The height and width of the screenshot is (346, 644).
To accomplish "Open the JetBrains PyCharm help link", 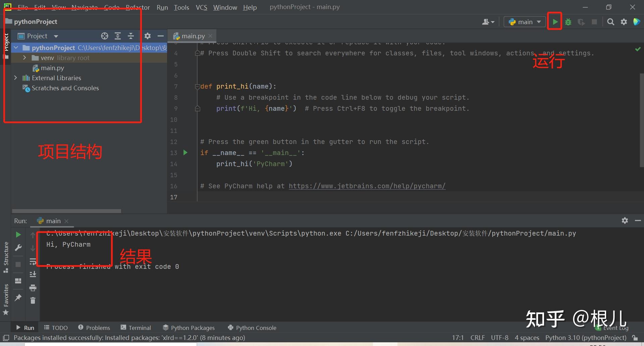I will point(367,186).
